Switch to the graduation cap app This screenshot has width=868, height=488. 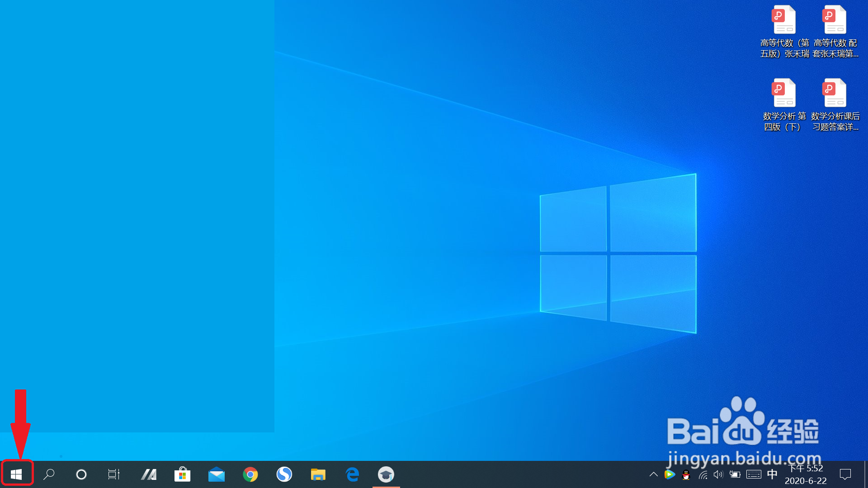click(x=386, y=474)
